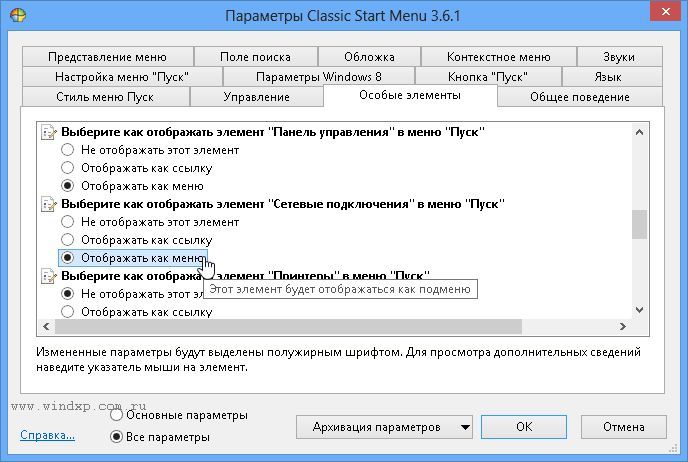
Task: Click the vertical scrollbar down arrow
Action: coord(639,310)
